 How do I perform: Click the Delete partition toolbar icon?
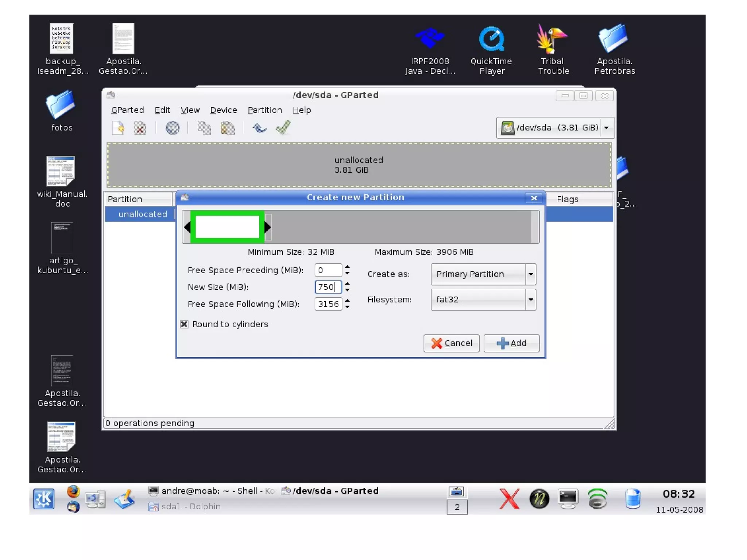pos(140,128)
